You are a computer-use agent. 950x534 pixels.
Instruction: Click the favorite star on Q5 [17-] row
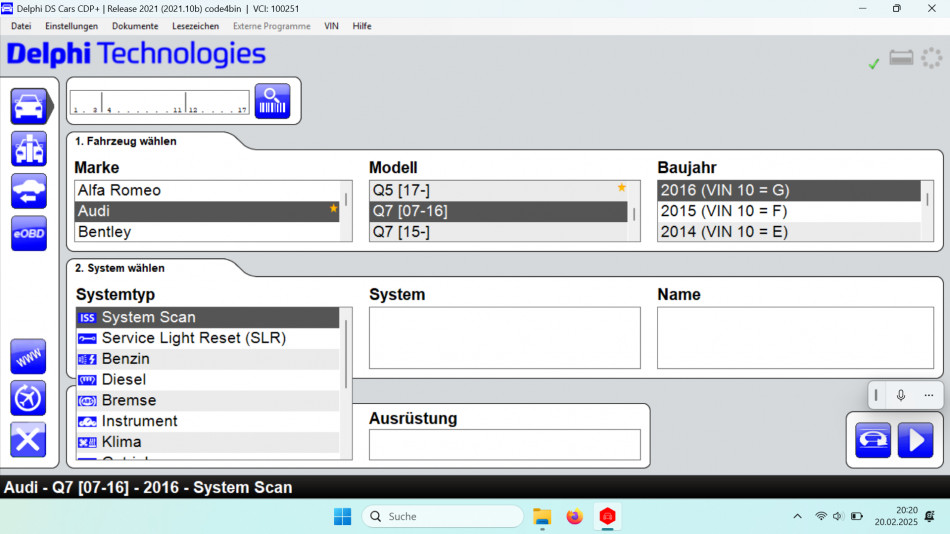point(622,187)
